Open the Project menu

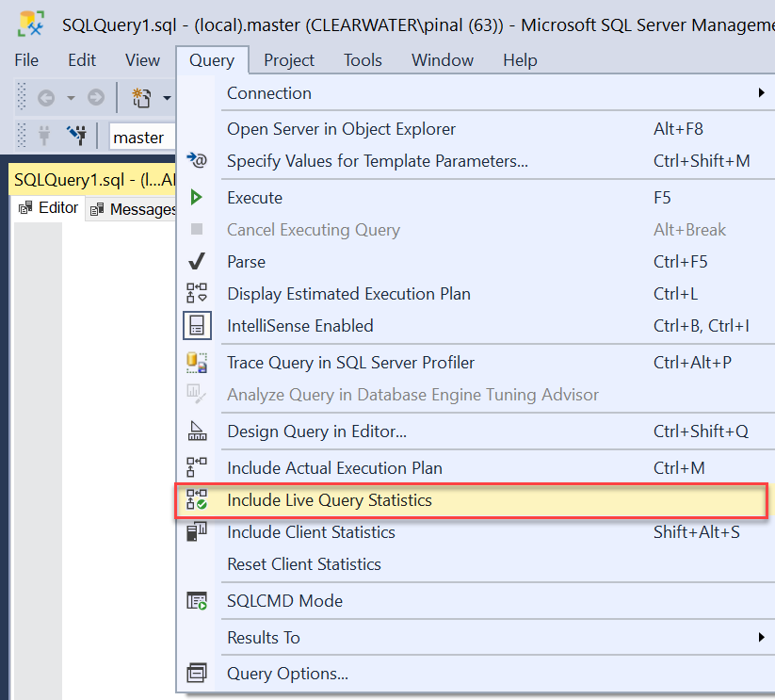pyautogui.click(x=289, y=60)
